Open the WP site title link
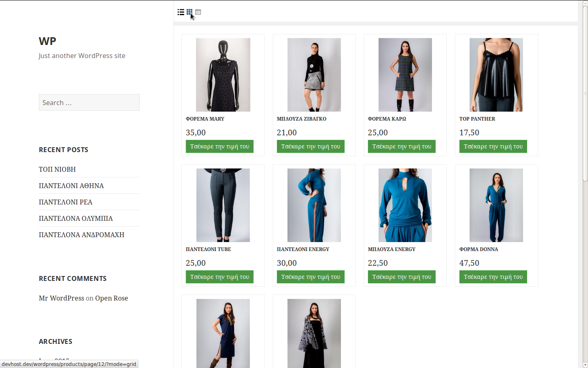This screenshot has height=368, width=588. (47, 41)
